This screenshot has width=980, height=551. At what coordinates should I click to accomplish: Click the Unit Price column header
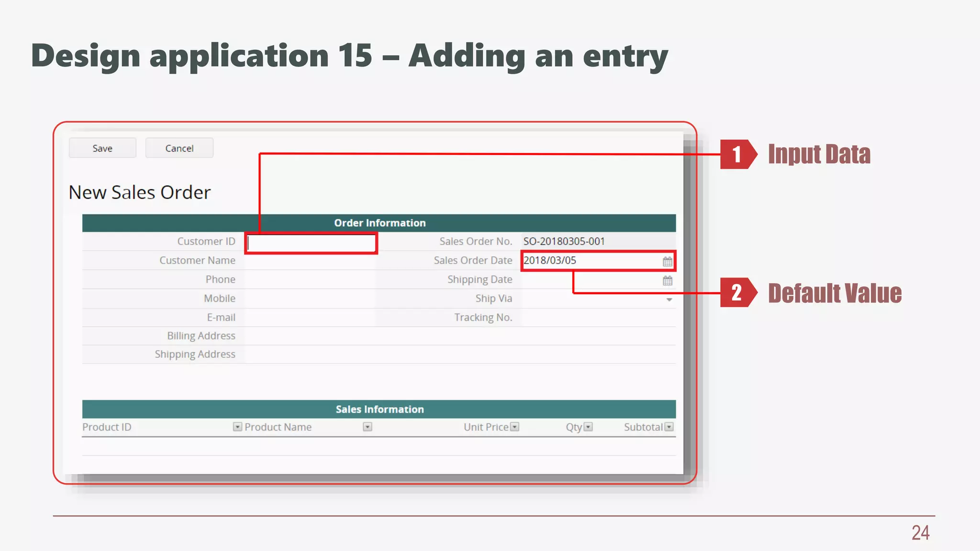486,427
